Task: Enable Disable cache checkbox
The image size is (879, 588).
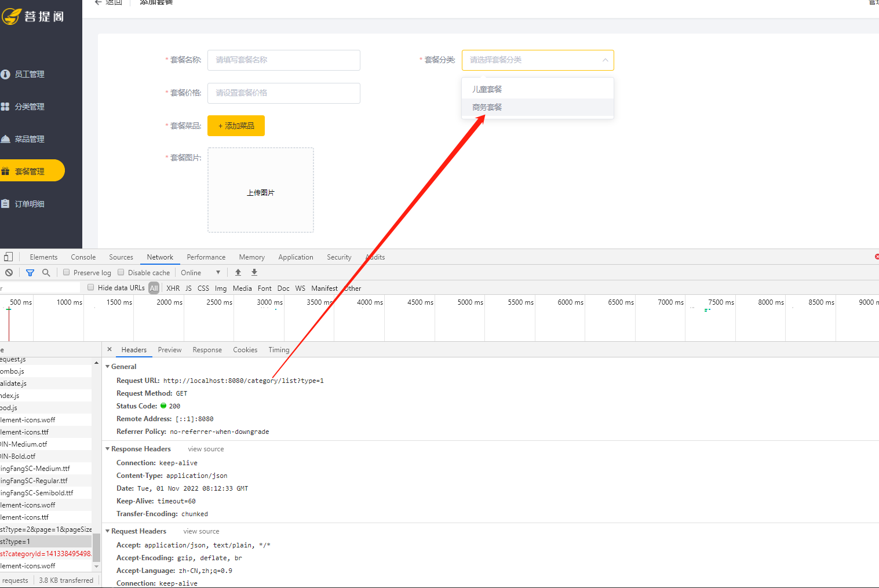Action: 121,272
